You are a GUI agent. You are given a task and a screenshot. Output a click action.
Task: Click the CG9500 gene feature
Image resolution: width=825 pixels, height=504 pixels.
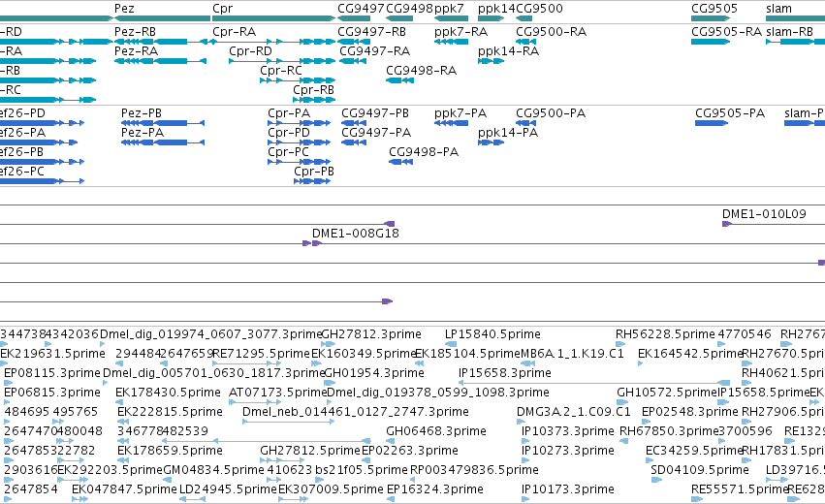524,18
